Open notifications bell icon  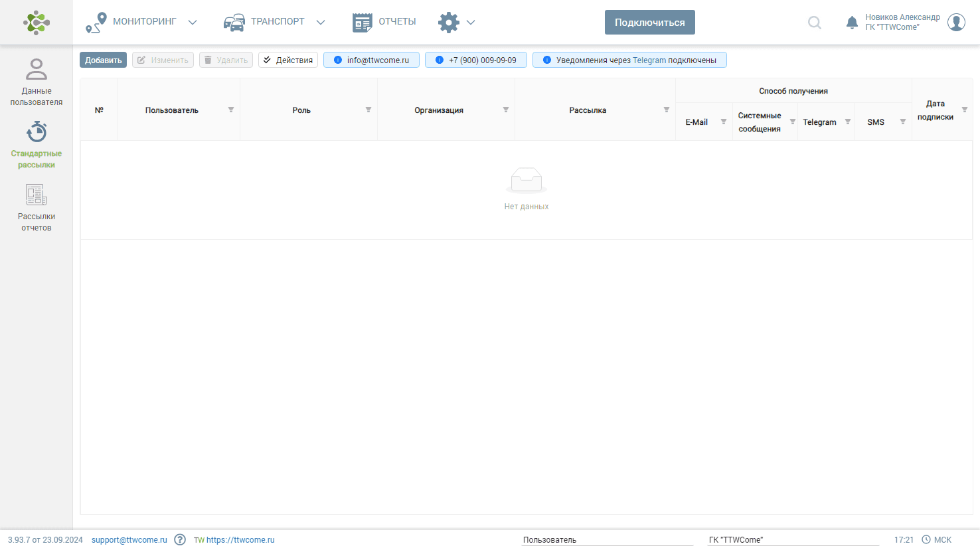click(852, 23)
